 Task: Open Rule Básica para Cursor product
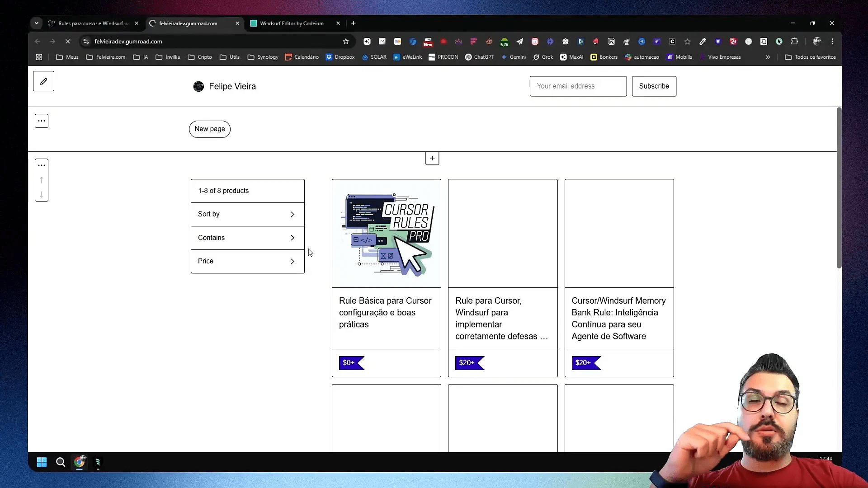(x=385, y=312)
